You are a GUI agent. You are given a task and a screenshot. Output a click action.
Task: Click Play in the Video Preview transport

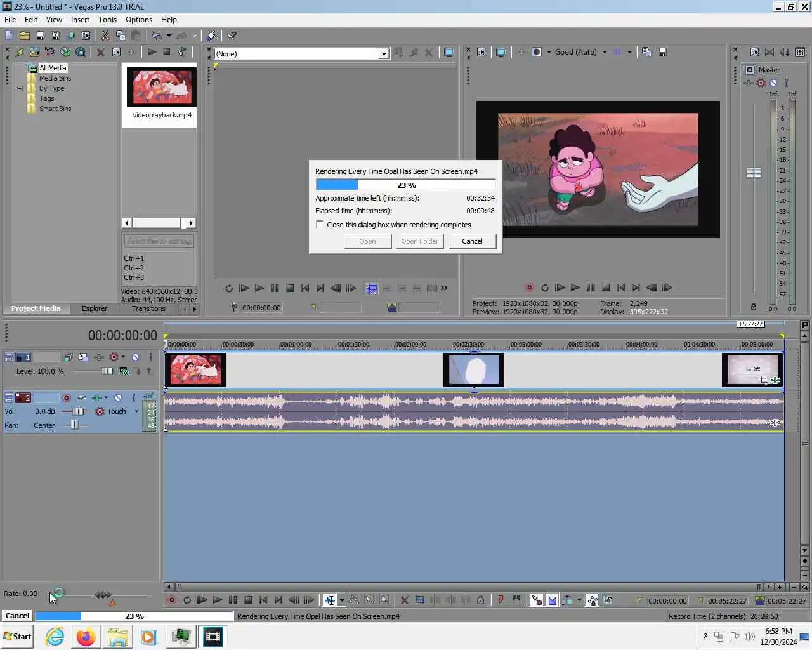tap(575, 288)
